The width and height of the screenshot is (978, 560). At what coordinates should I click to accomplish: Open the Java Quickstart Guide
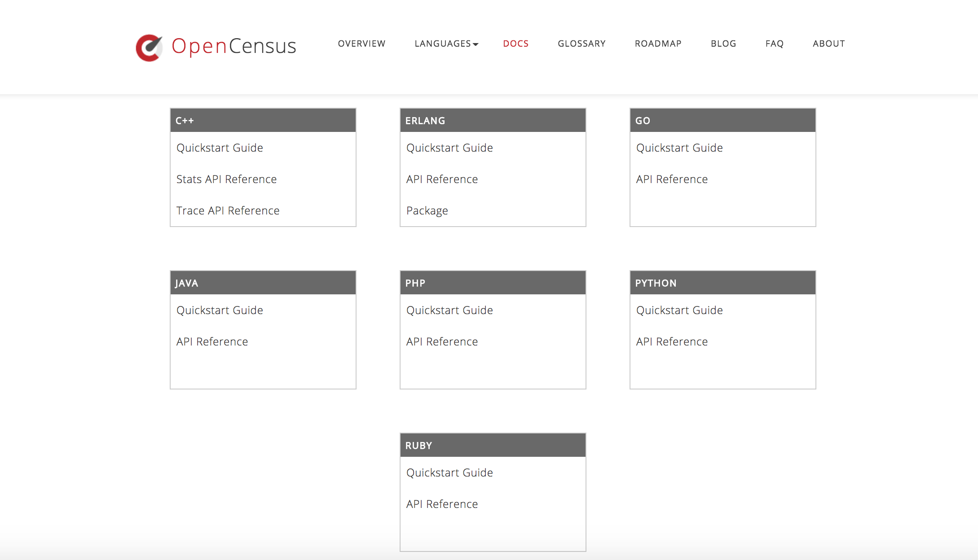220,310
